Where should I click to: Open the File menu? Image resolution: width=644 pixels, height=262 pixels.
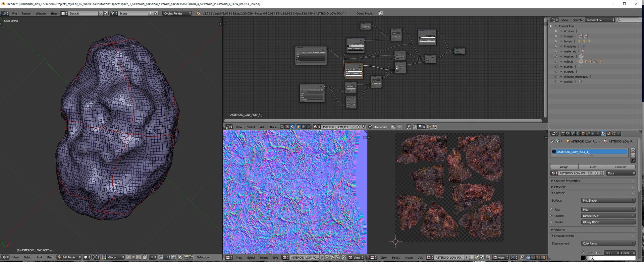click(14, 13)
